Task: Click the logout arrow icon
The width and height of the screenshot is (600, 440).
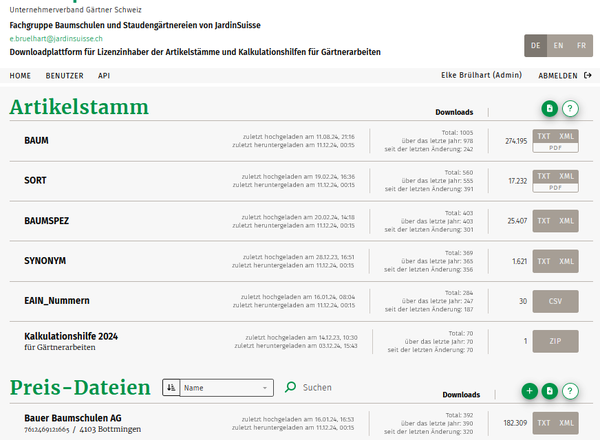Action: (x=588, y=75)
